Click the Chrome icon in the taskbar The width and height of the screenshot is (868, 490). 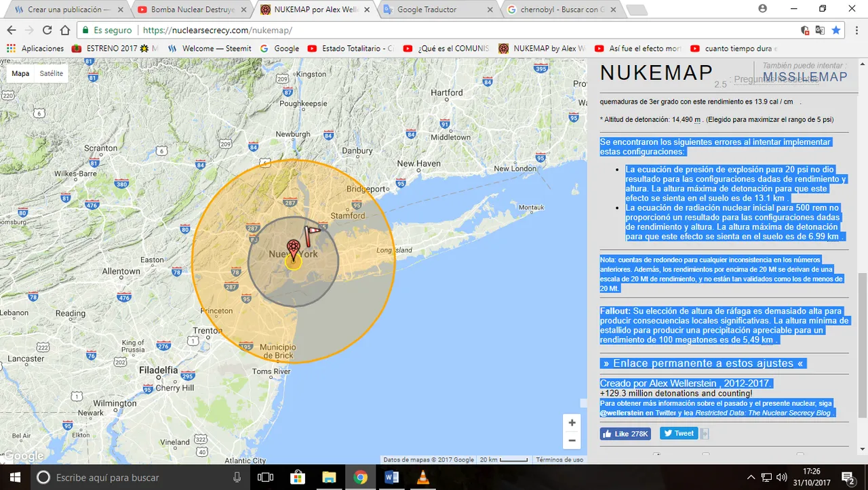pos(360,477)
